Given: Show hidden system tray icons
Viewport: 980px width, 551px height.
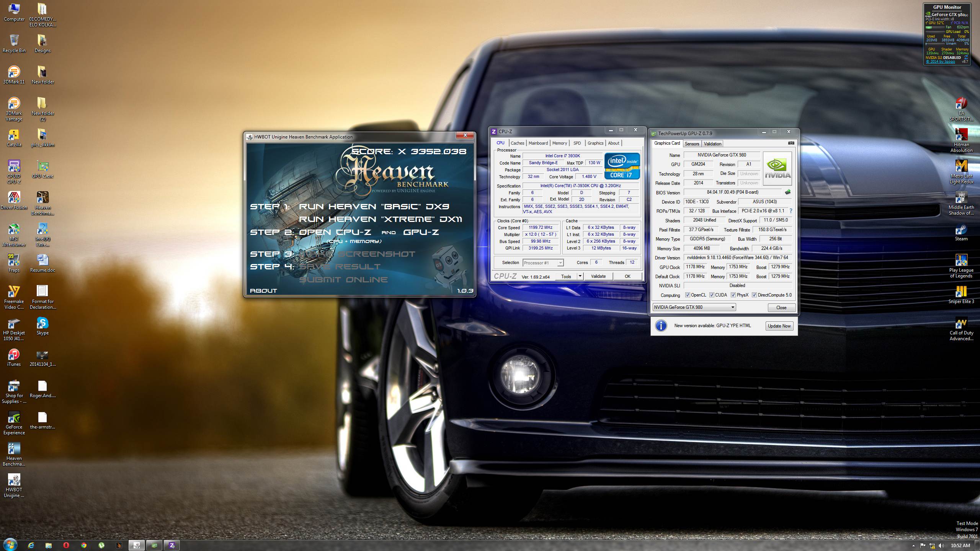Looking at the screenshot, I should [x=913, y=545].
